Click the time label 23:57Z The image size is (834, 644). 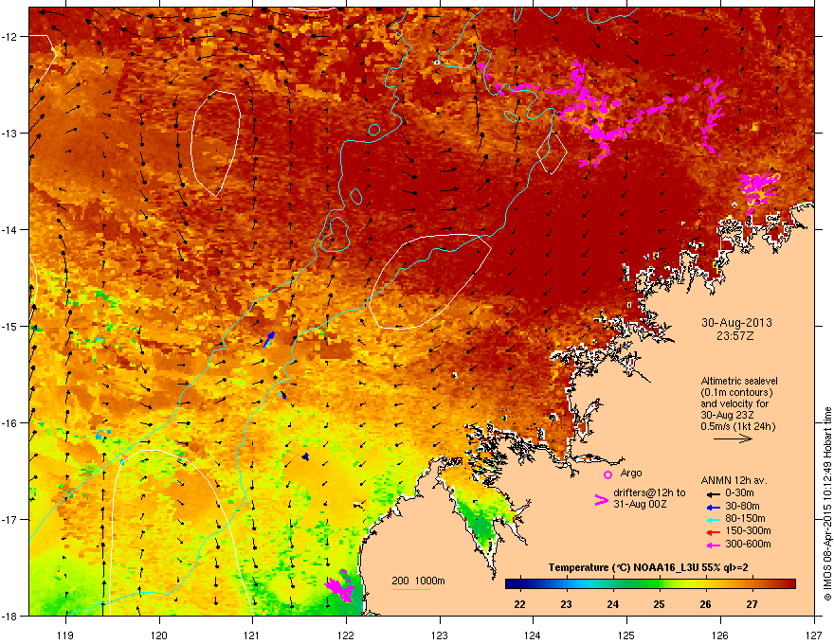[735, 336]
